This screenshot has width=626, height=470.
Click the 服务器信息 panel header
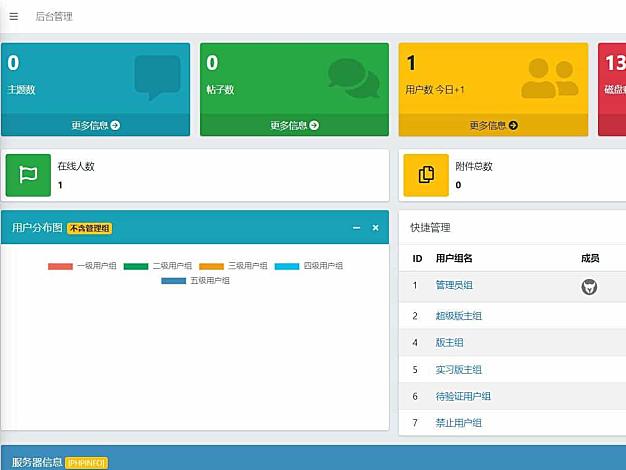click(313, 458)
